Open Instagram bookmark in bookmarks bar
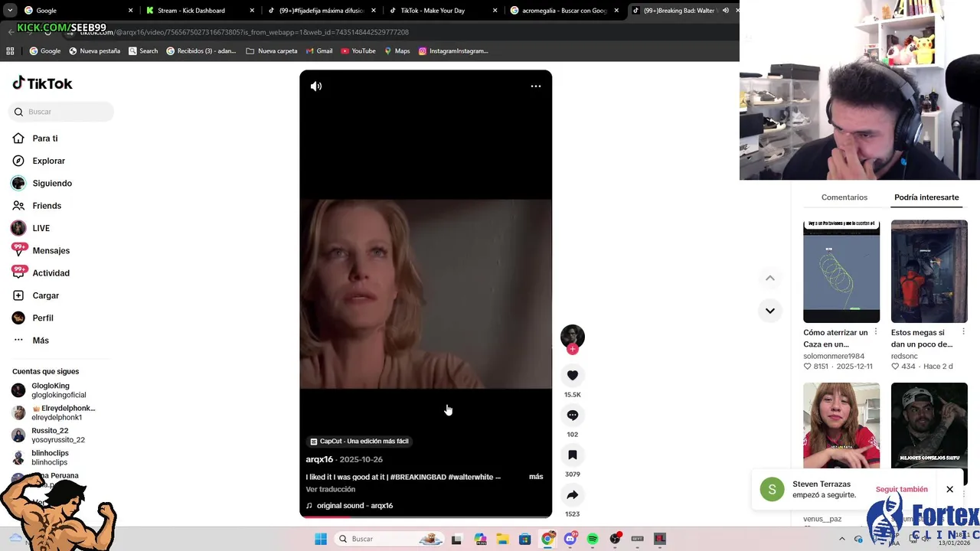 [x=453, y=51]
